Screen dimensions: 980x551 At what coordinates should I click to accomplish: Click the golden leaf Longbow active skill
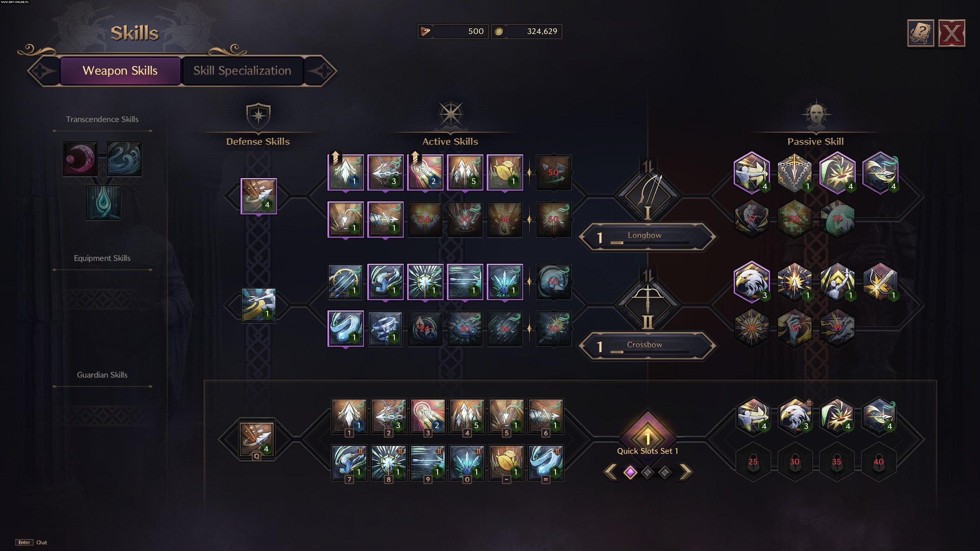505,173
